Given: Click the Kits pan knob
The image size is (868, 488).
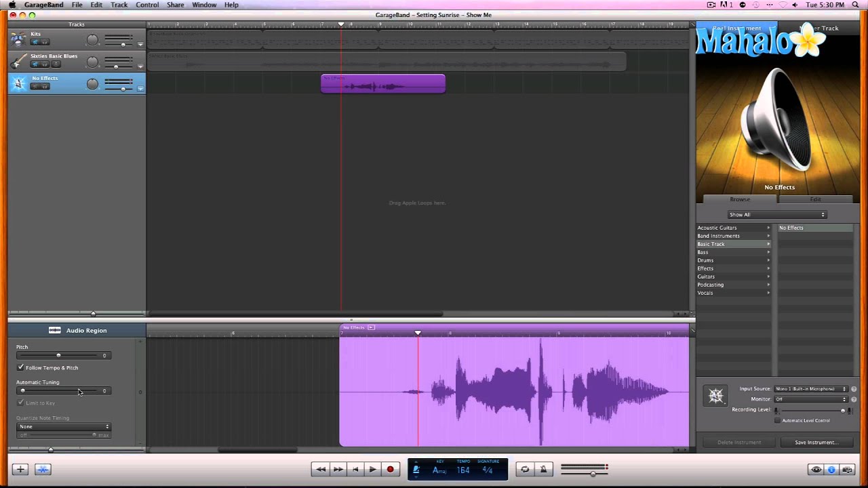Looking at the screenshot, I should (92, 40).
